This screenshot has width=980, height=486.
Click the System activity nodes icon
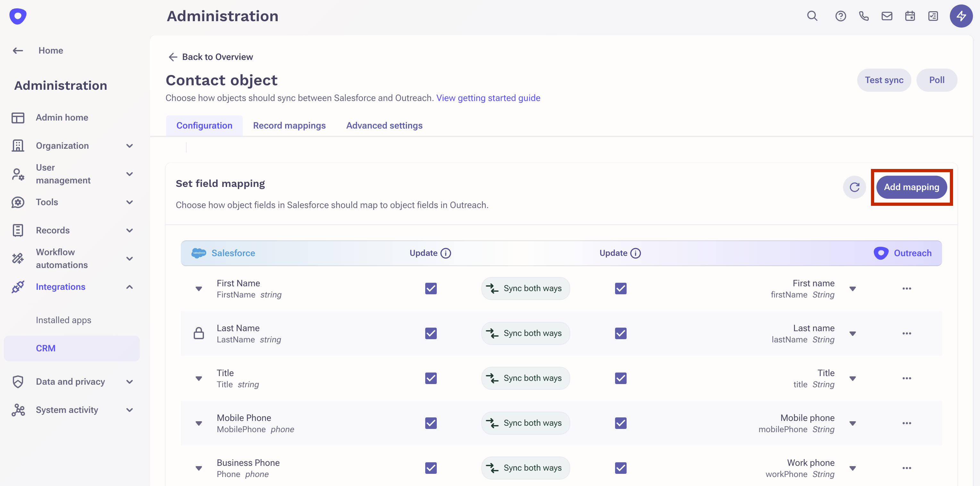[x=18, y=410]
